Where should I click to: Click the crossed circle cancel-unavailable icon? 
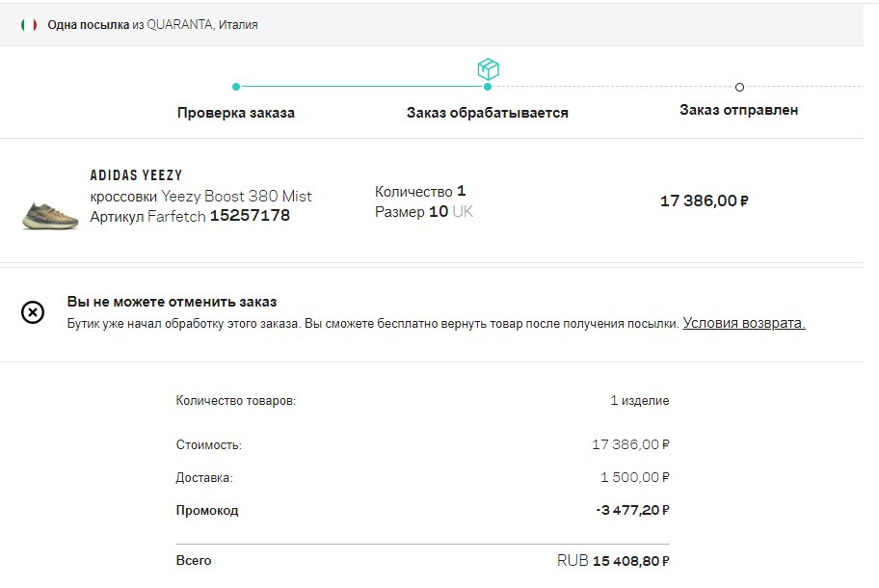click(x=33, y=312)
